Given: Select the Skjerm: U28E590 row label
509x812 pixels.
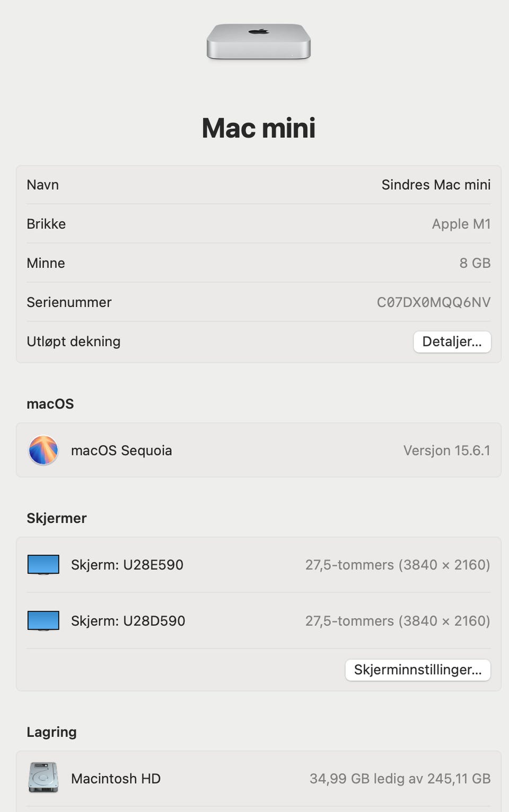Looking at the screenshot, I should [127, 565].
